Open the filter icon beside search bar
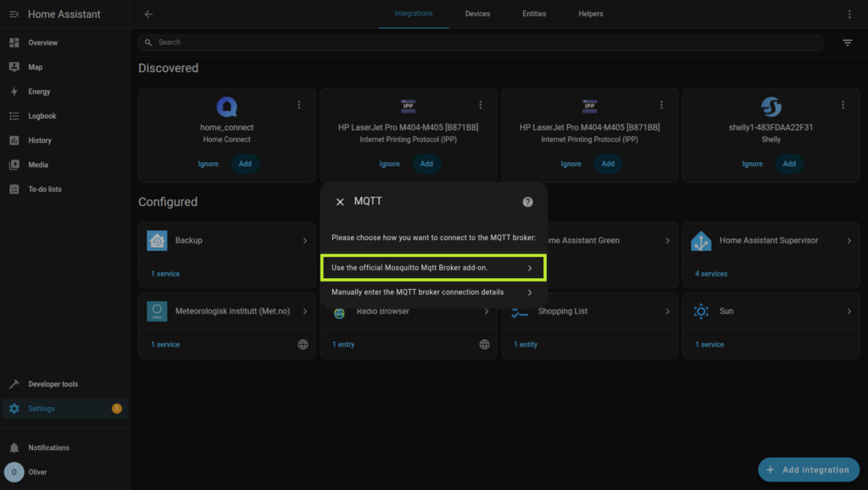This screenshot has width=868, height=490. [x=847, y=42]
